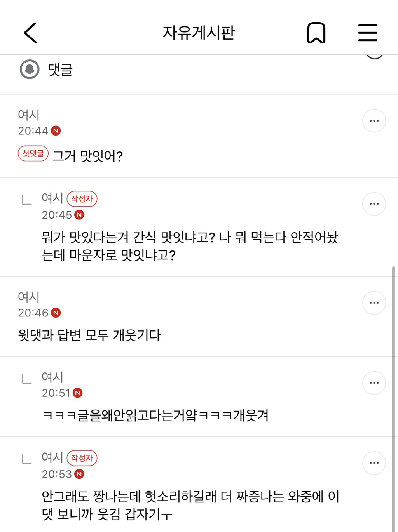The width and height of the screenshot is (398, 532).
Task: Tap the 자유게시판 board title
Action: coord(199,33)
